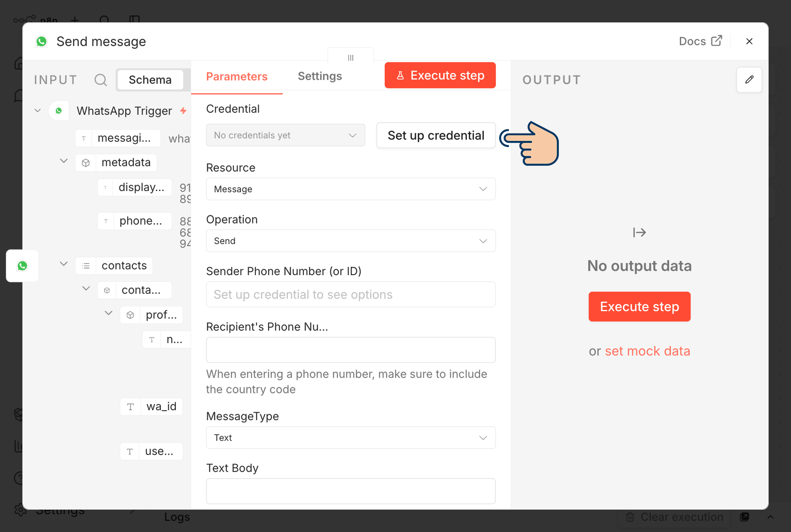The height and width of the screenshot is (532, 791).
Task: Click the drag handle above the parameters panel
Action: (x=351, y=58)
